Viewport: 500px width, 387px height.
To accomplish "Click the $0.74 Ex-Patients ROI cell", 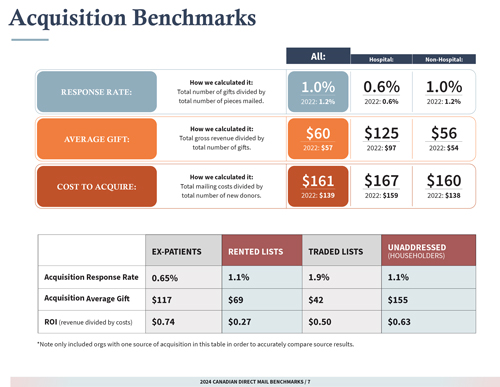I will (x=184, y=322).
